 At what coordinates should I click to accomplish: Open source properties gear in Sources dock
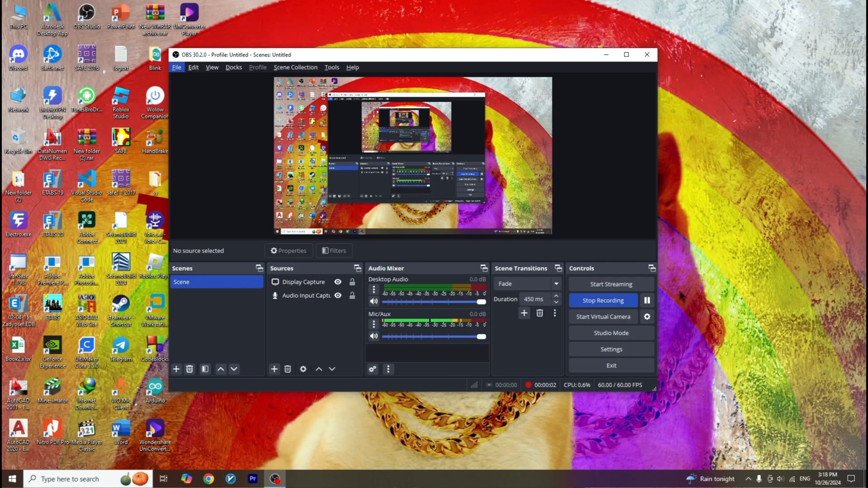(x=303, y=369)
